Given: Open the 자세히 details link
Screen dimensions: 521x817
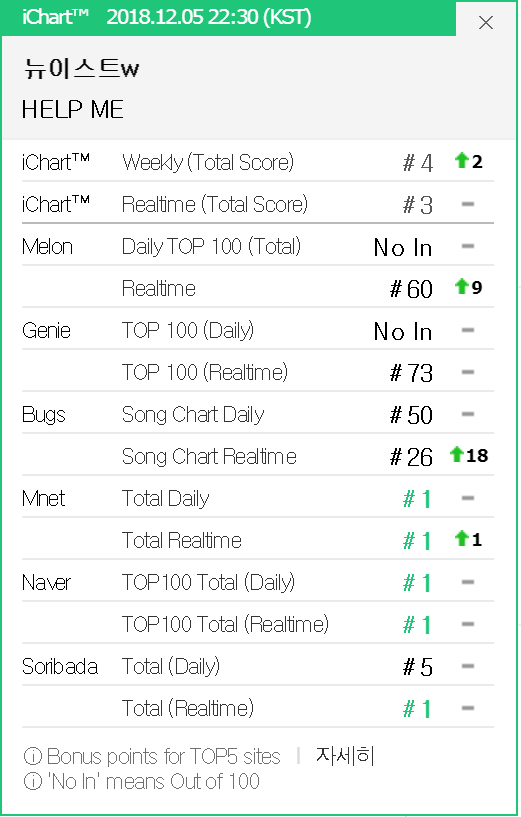Looking at the screenshot, I should [345, 756].
